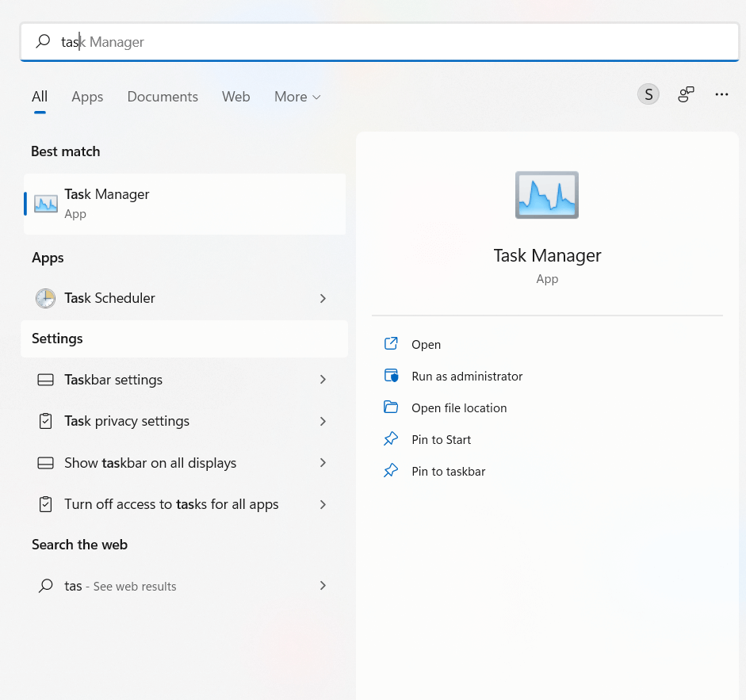Click the Pin to taskbar pin icon

click(391, 471)
